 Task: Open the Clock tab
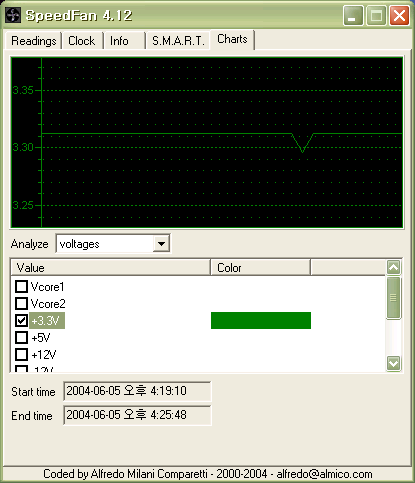point(82,41)
